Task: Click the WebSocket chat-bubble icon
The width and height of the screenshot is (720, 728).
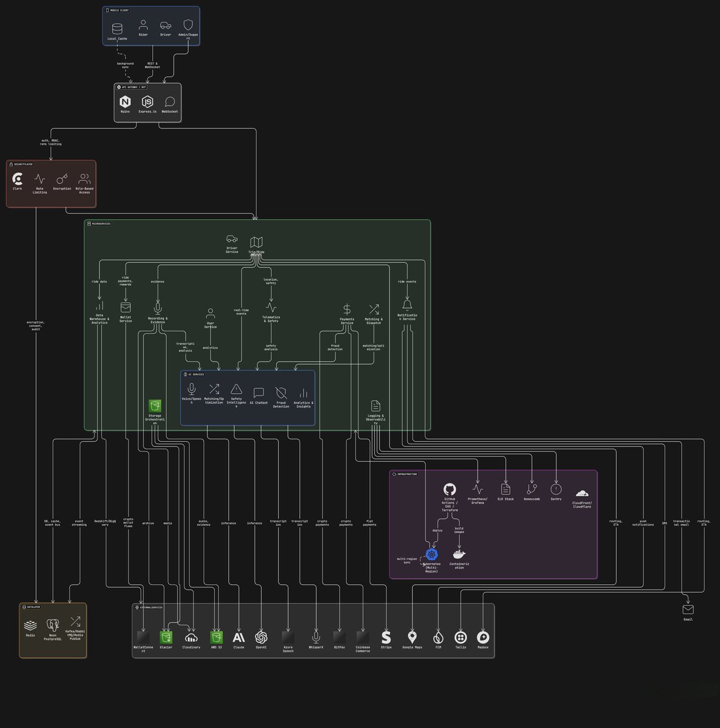Action: click(170, 102)
